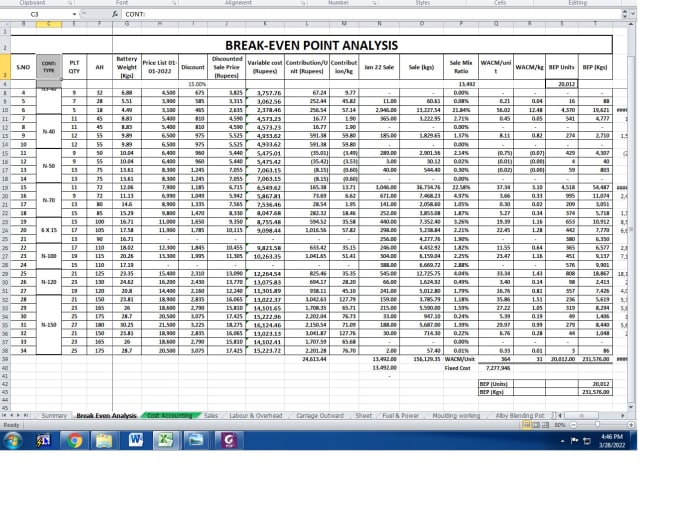Select the Price List 01-01-2022 header cell

(160, 67)
